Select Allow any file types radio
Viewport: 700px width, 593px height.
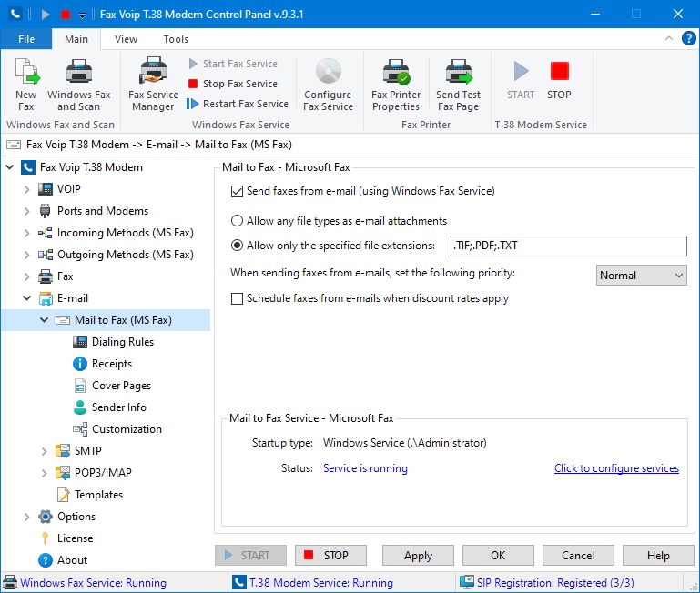point(237,221)
